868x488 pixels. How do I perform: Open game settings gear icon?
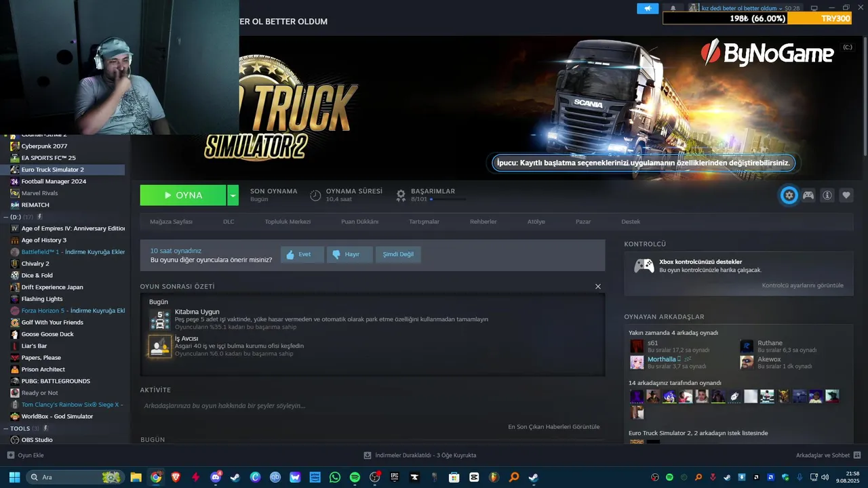pos(789,195)
